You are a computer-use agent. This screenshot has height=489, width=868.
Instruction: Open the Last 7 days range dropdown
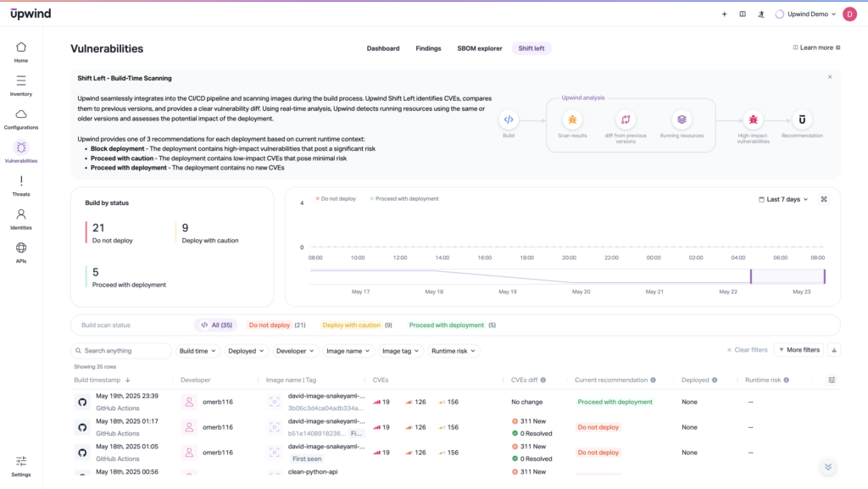[x=783, y=199]
